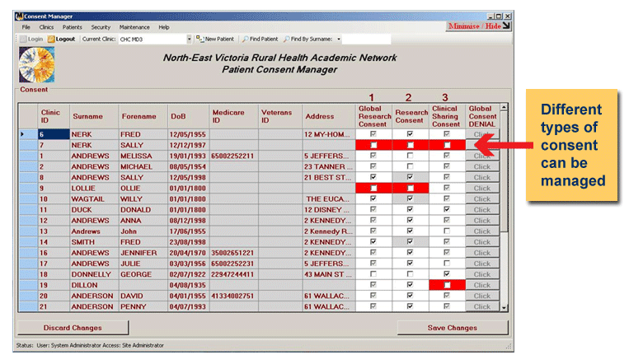Toggle Research Consent for ANDREWS MICHAEL
The height and width of the screenshot is (364, 629).
[x=410, y=166]
